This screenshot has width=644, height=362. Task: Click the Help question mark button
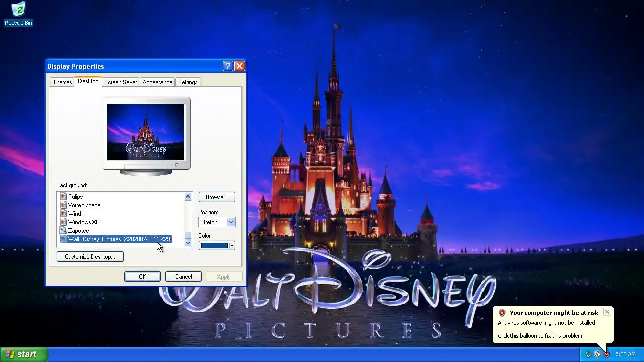(228, 66)
